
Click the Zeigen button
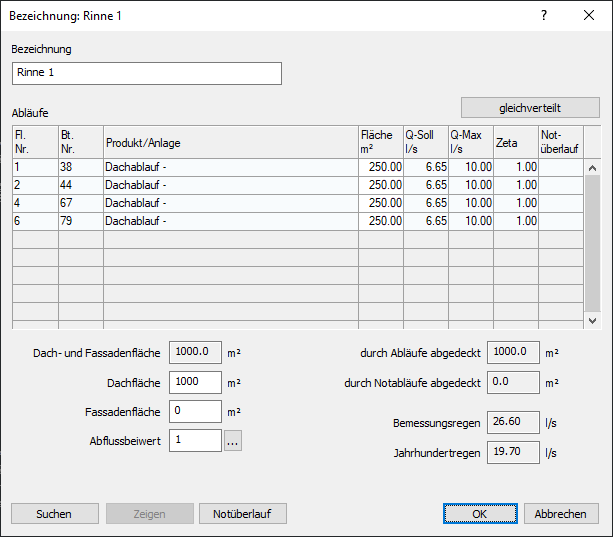pos(150,514)
